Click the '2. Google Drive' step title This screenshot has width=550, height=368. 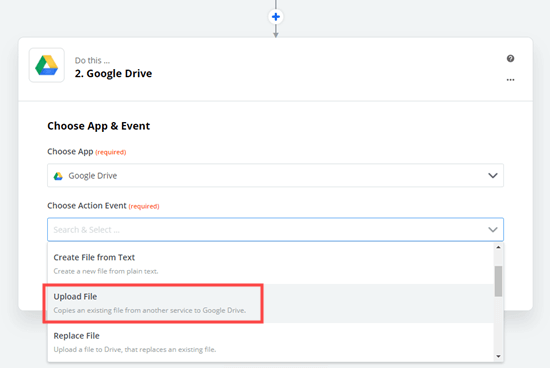click(113, 74)
